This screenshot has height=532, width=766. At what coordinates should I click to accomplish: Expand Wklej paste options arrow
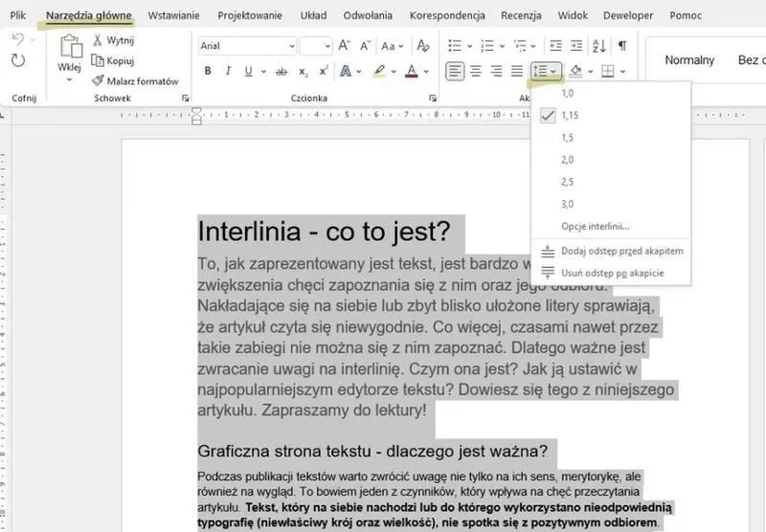click(x=69, y=79)
